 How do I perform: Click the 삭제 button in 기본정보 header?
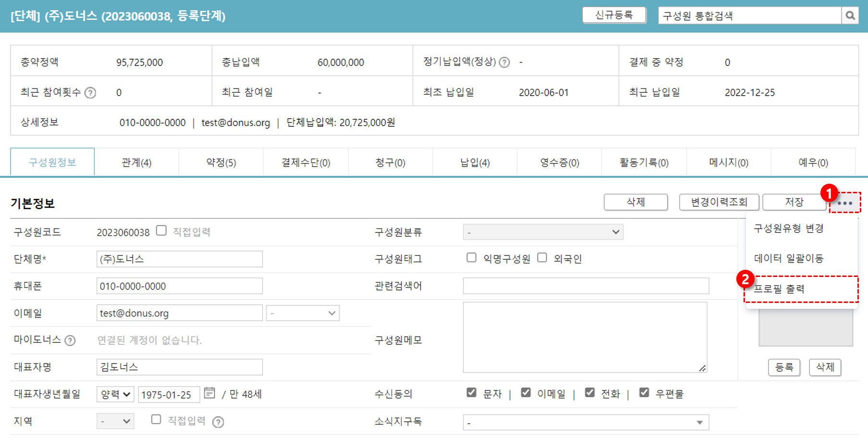click(x=635, y=202)
